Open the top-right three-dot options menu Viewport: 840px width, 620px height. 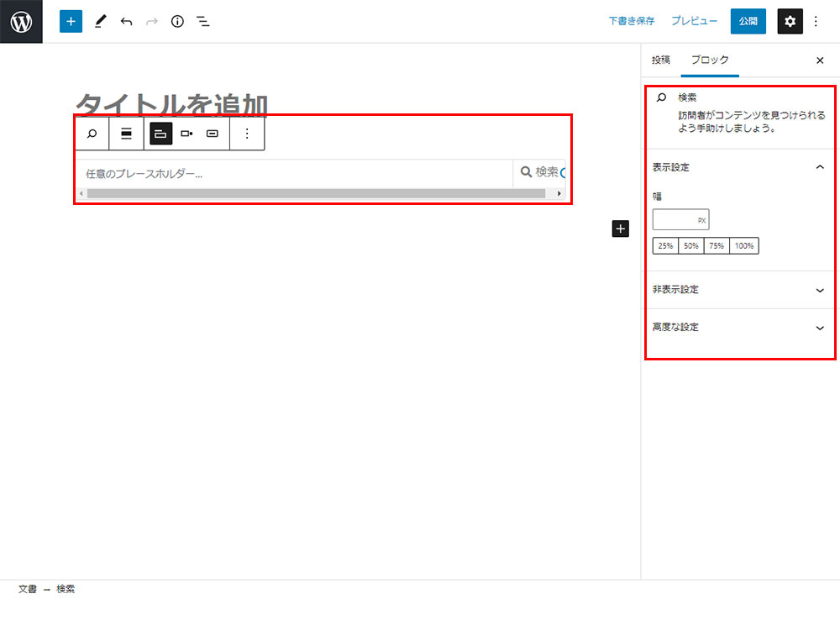tap(816, 22)
